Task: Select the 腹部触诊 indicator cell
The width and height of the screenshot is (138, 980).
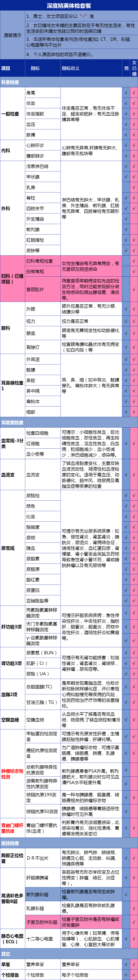Action: tap(43, 156)
